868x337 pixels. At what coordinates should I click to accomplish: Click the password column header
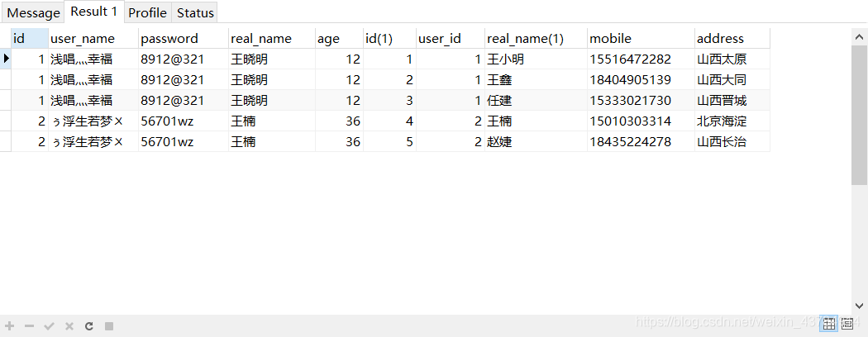point(184,38)
